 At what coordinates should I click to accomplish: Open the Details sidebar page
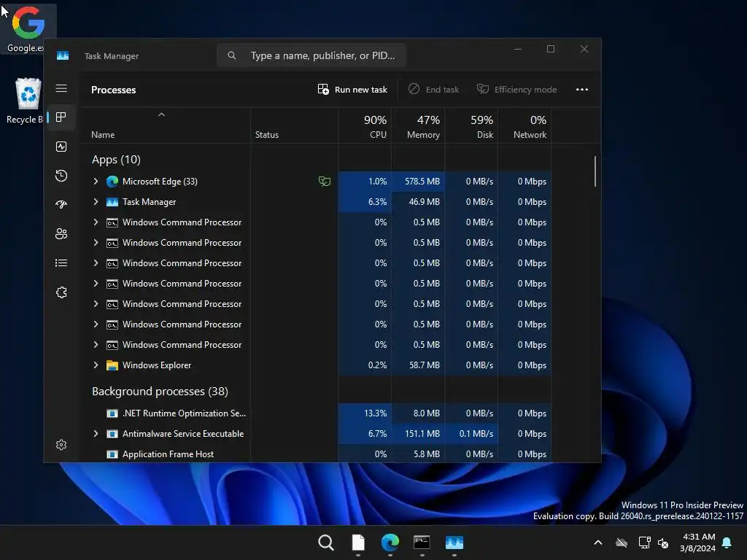coord(61,262)
